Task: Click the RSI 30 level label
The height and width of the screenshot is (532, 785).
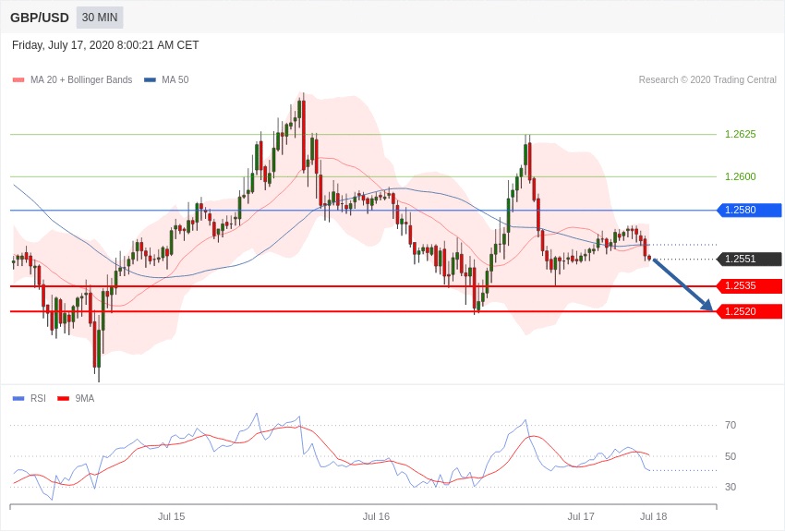Action: pyautogui.click(x=731, y=487)
